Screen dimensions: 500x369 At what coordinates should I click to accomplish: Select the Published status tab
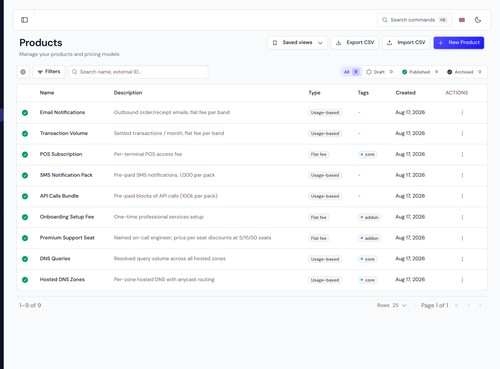click(x=420, y=72)
